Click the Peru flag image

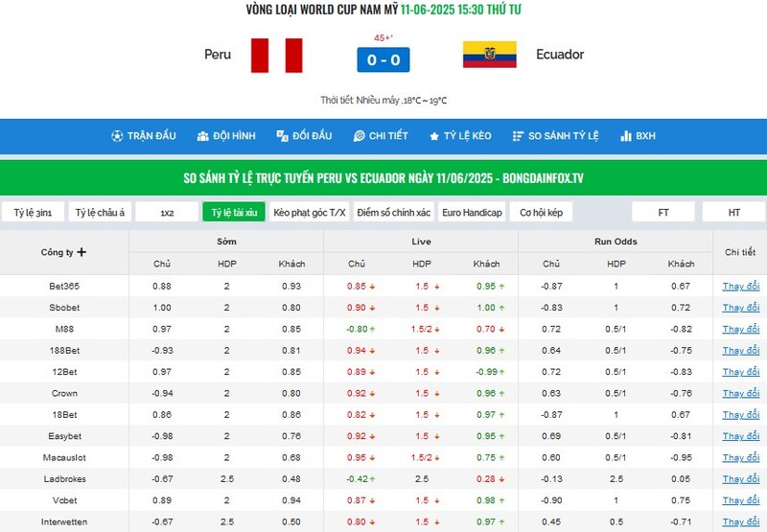click(x=277, y=56)
